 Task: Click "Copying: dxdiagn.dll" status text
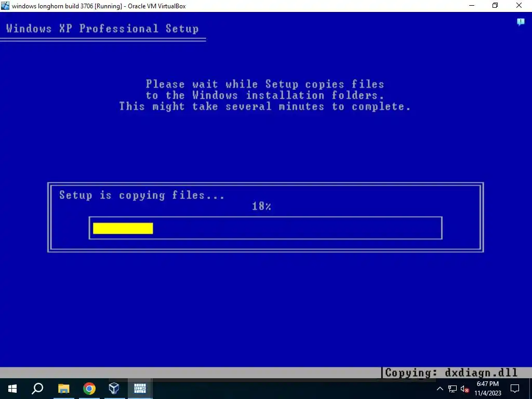pyautogui.click(x=451, y=373)
